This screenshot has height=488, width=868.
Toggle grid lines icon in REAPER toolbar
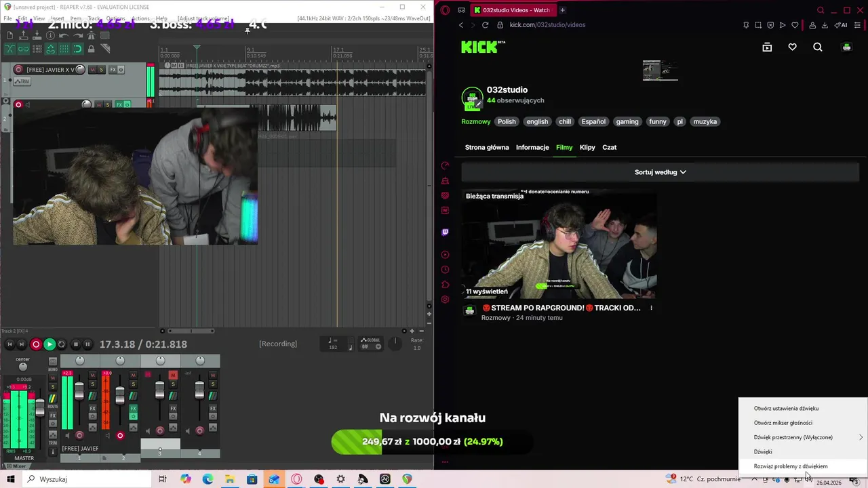tap(64, 49)
